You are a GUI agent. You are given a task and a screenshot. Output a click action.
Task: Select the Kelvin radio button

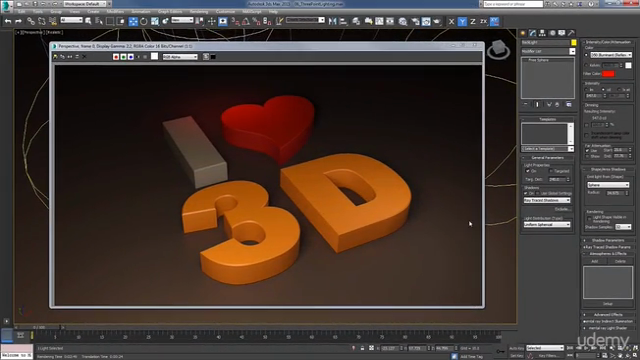tap(587, 65)
